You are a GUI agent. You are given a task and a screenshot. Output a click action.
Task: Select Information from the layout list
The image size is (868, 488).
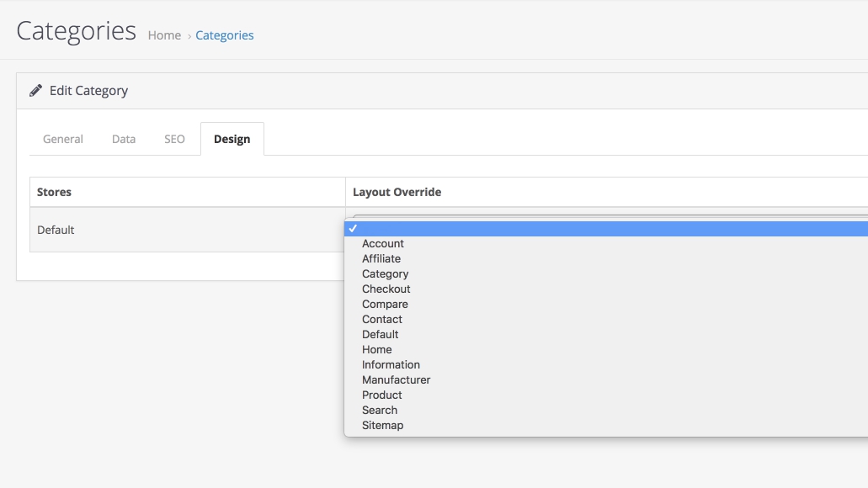coord(391,365)
